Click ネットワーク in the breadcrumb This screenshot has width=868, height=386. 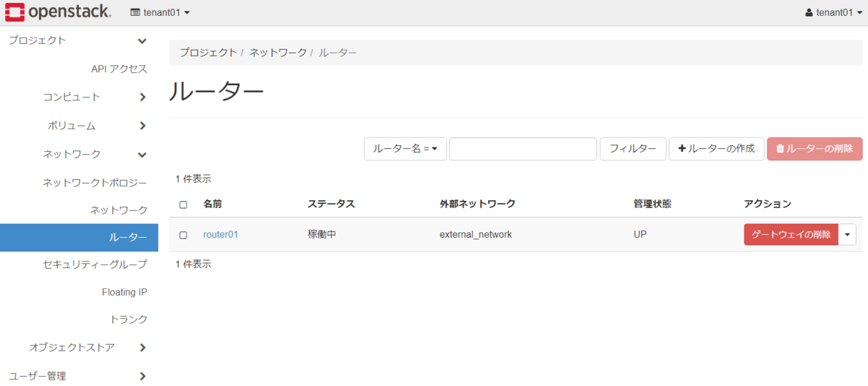coord(278,53)
